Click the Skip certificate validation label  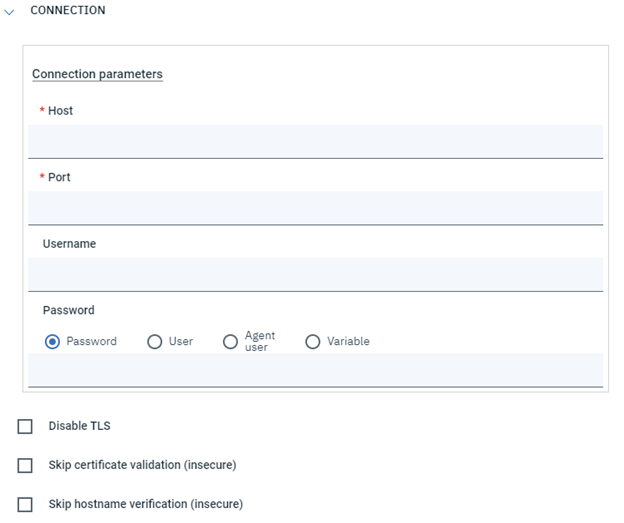[x=142, y=465]
